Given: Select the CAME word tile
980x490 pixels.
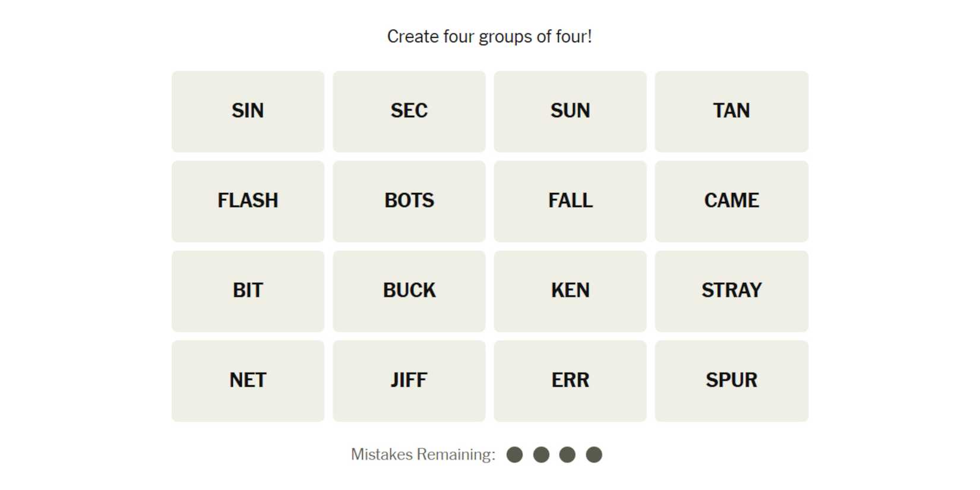Looking at the screenshot, I should (731, 201).
